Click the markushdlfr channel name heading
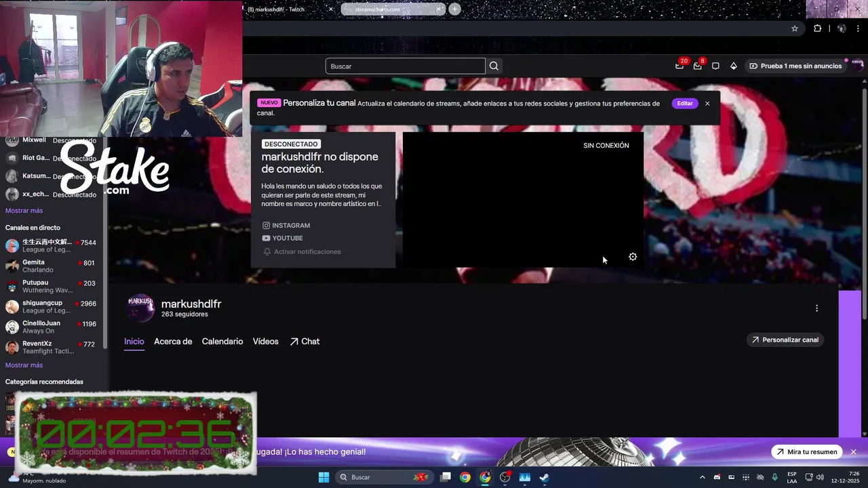The width and height of the screenshot is (868, 488). [191, 304]
